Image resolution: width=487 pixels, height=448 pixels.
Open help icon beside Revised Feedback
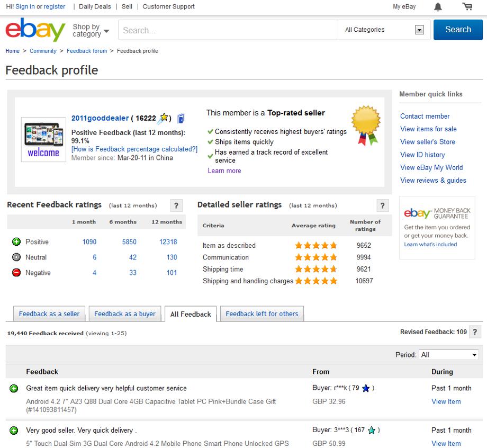[x=475, y=332]
